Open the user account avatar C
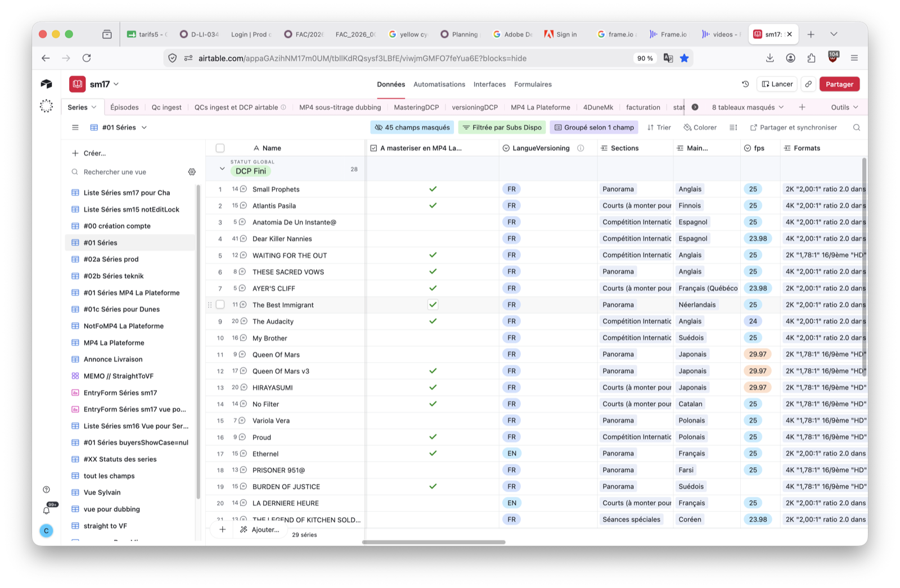Image resolution: width=900 pixels, height=588 pixels. tap(47, 531)
